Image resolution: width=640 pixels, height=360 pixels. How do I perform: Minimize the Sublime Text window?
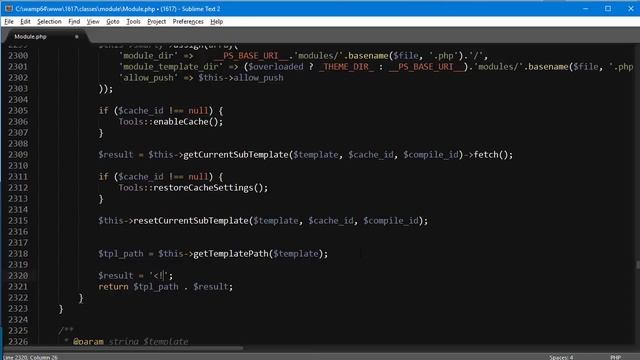tap(585, 9)
